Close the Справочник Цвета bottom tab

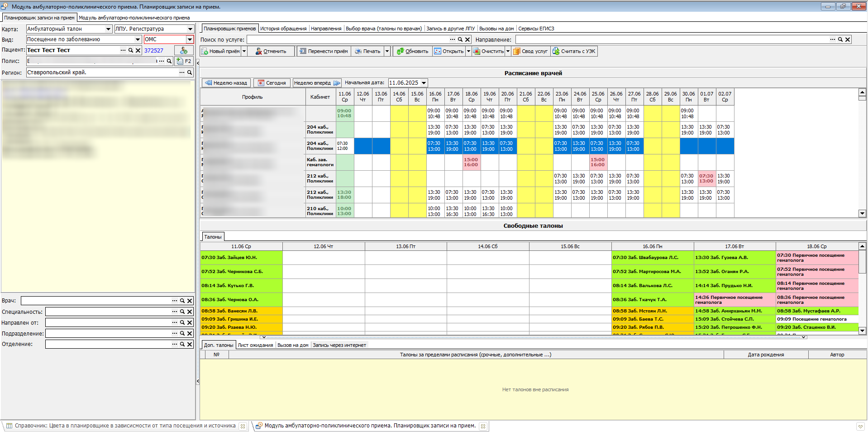(243, 426)
